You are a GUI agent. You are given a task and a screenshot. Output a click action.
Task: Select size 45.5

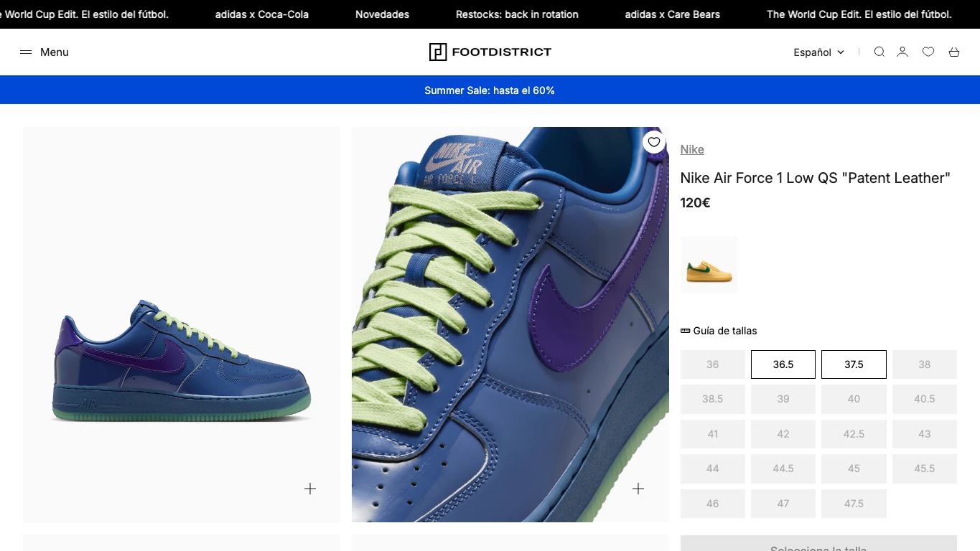tap(925, 468)
